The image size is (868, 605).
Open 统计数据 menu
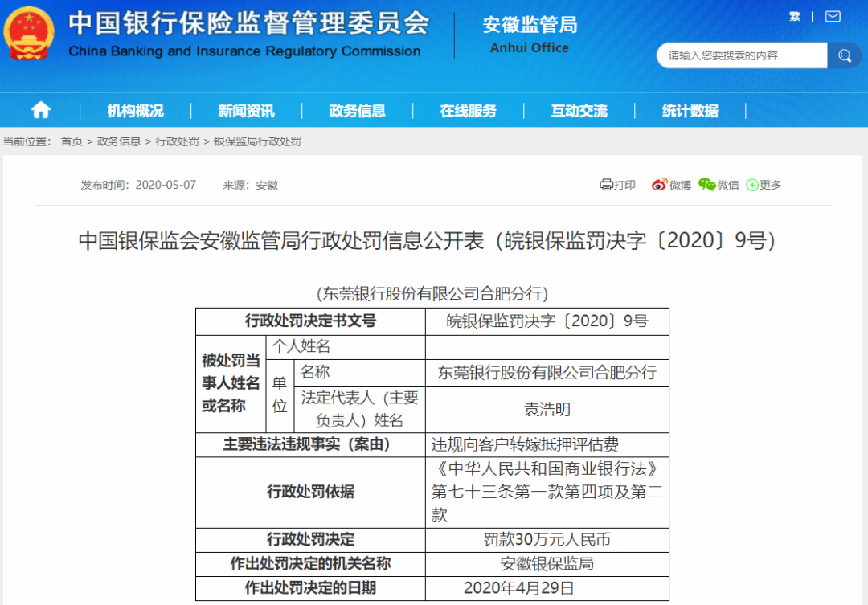coord(690,111)
